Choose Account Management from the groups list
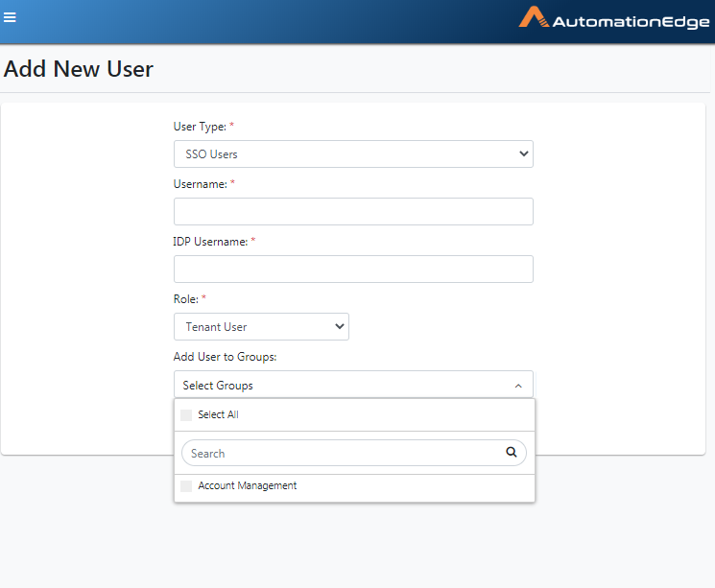The height and width of the screenshot is (588, 715). coord(248,486)
